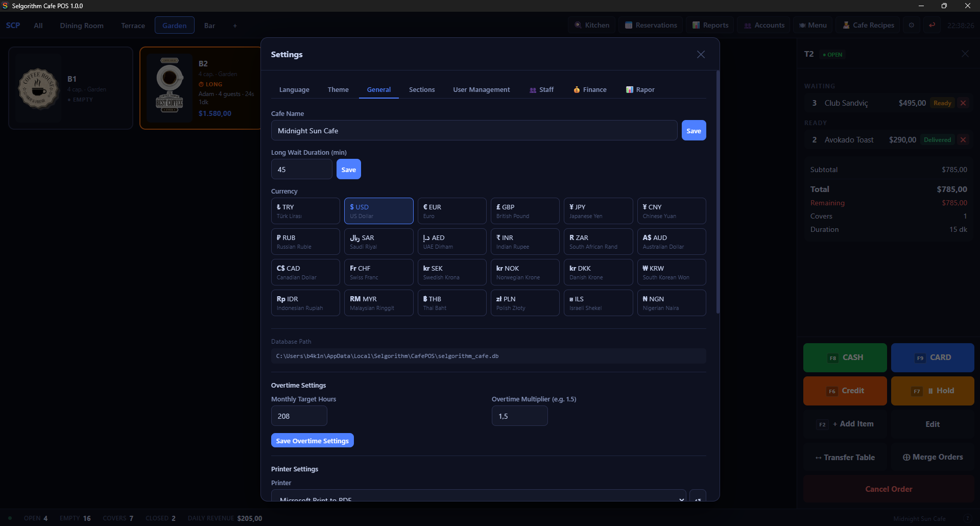Select GBP British Pound currency
This screenshot has height=526, width=980.
[x=525, y=211]
